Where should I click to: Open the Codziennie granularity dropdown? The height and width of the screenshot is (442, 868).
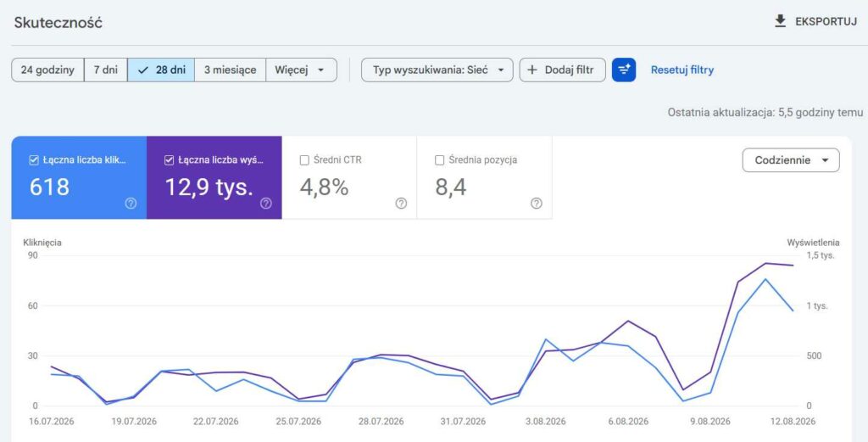791,160
